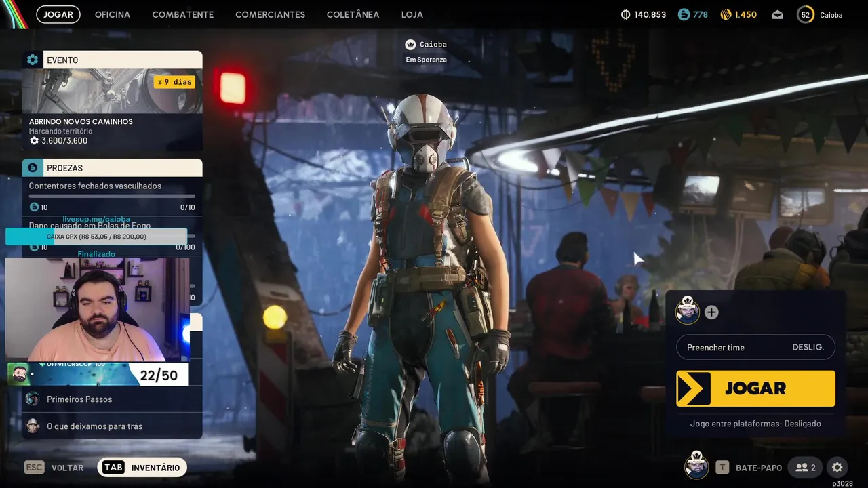Open the COMBATENTE tab
The image size is (868, 488).
click(x=183, y=14)
